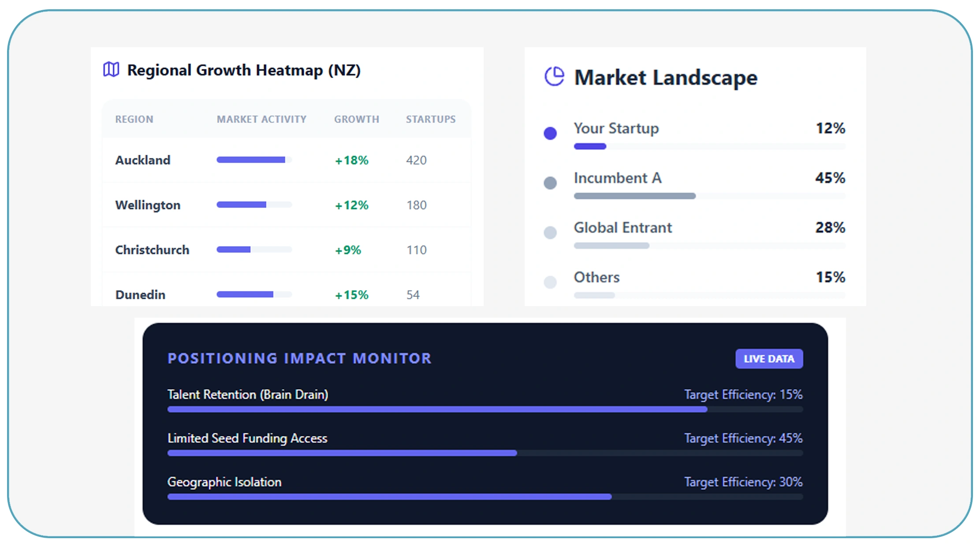Click the Your Startup progress bar
Viewport: 980px width, 547px height.
tap(589, 146)
